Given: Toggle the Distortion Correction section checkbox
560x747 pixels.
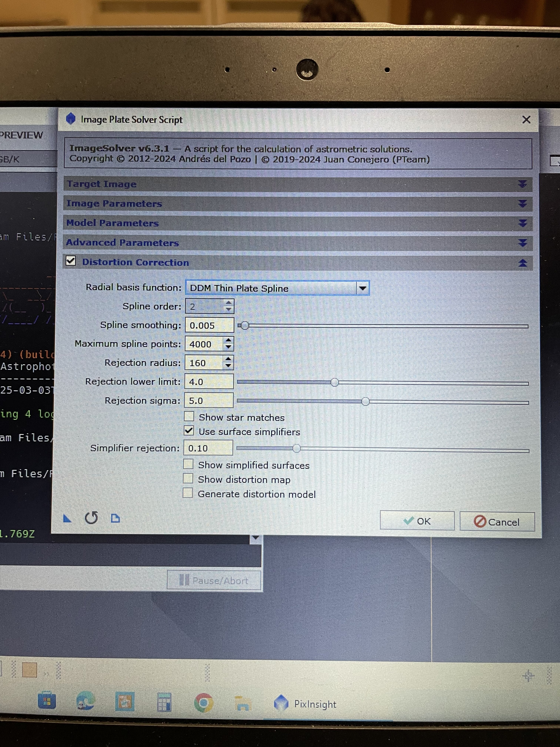Looking at the screenshot, I should point(71,261).
